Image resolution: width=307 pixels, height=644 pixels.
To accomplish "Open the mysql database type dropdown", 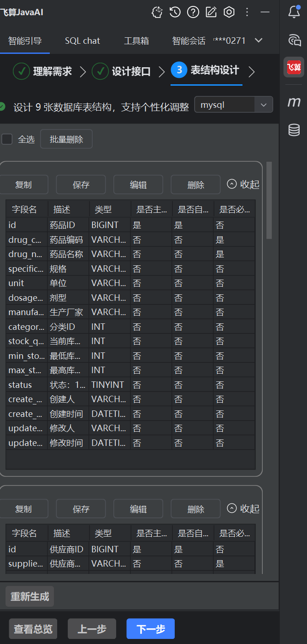I will 234,105.
